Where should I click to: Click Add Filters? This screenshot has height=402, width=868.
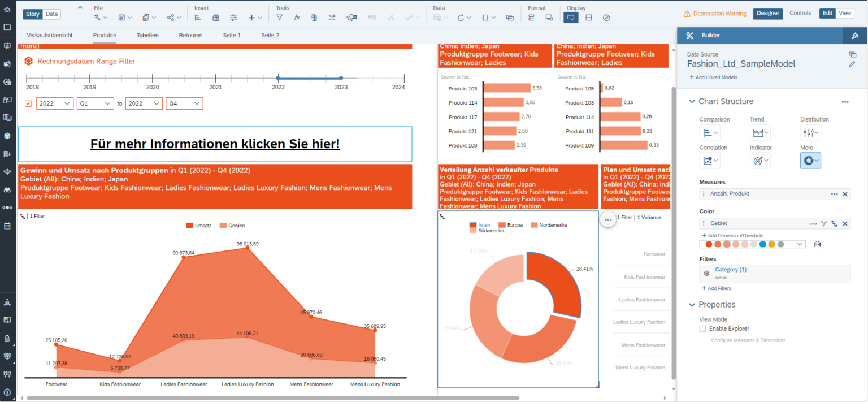tap(715, 288)
